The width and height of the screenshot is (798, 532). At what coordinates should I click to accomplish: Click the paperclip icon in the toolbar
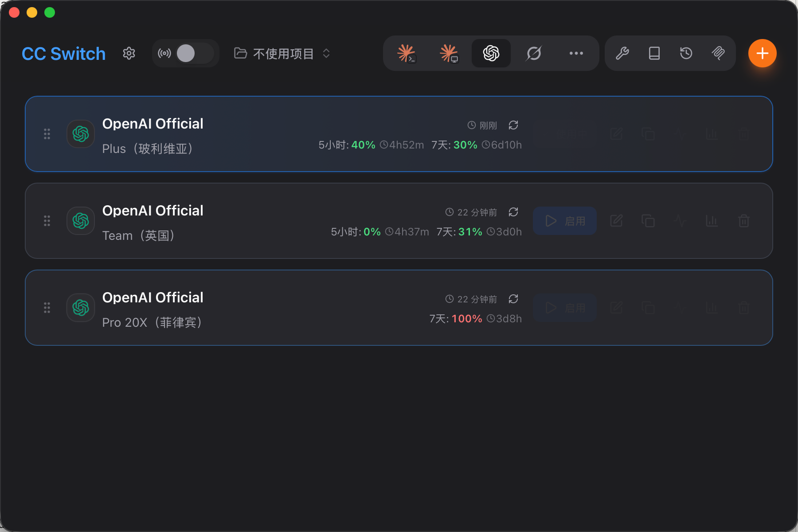718,53
